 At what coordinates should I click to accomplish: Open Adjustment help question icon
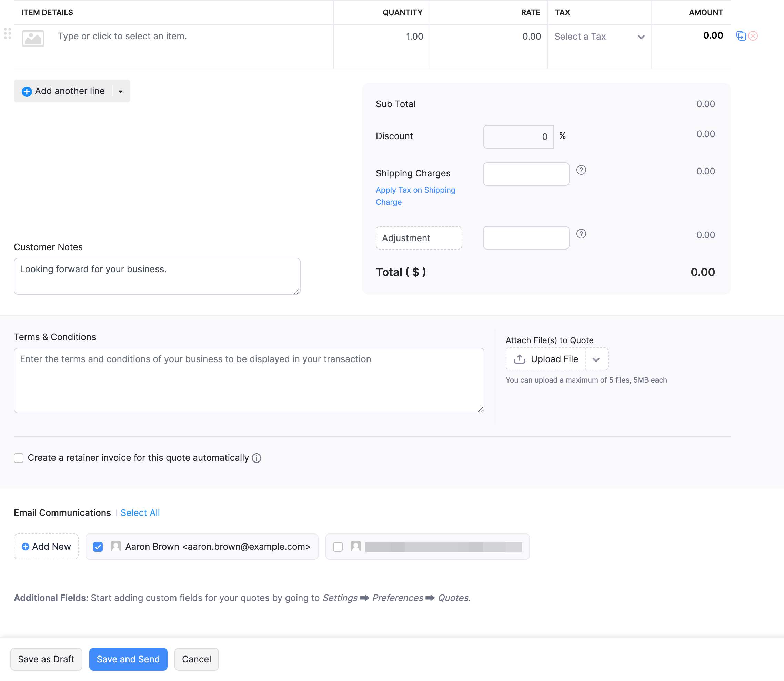click(581, 234)
